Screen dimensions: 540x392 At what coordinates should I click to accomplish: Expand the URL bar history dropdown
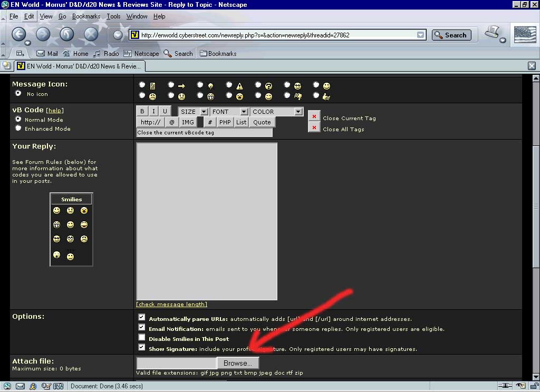click(x=420, y=35)
